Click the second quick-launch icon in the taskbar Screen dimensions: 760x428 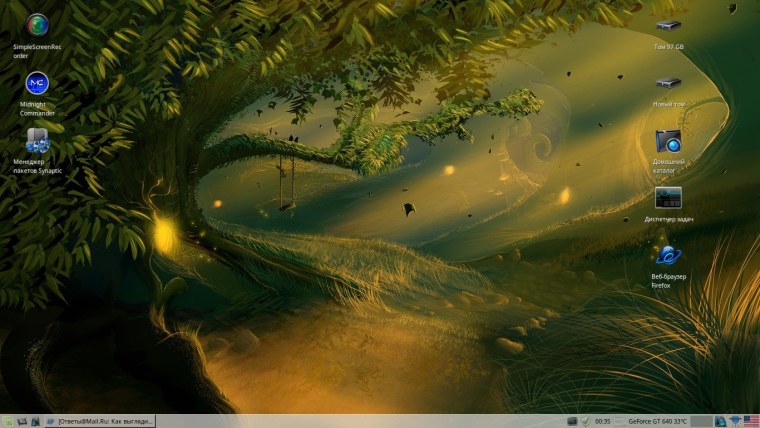point(21,421)
